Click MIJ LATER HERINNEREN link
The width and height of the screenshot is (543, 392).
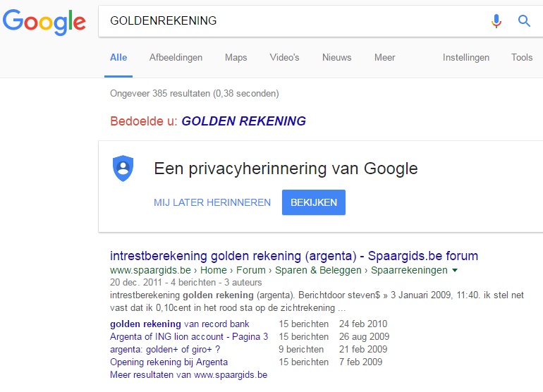point(212,202)
